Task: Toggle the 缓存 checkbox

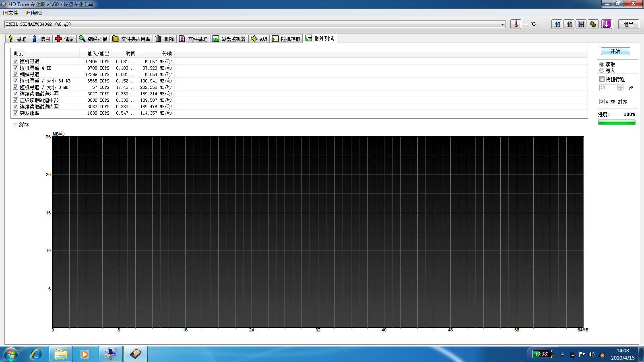Action: pyautogui.click(x=16, y=125)
